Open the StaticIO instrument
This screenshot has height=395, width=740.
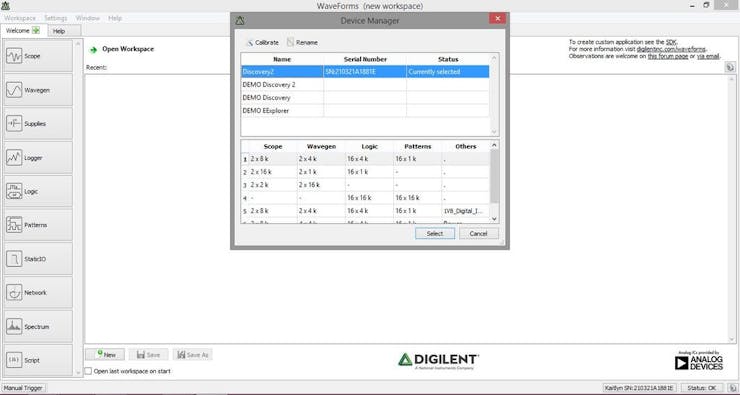click(x=38, y=259)
